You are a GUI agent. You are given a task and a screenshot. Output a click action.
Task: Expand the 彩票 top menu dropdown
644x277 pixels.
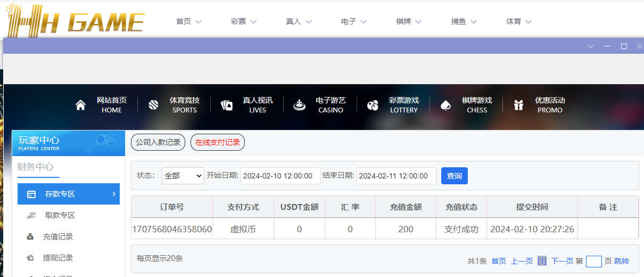(244, 22)
